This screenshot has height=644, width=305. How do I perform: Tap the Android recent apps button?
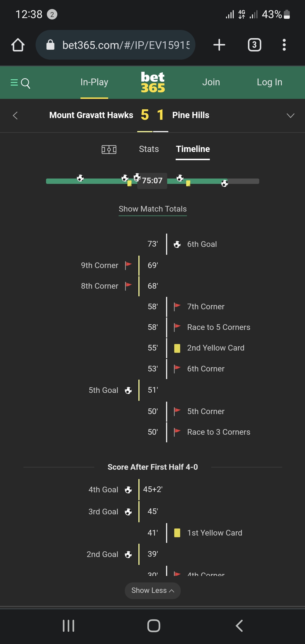[68, 626]
